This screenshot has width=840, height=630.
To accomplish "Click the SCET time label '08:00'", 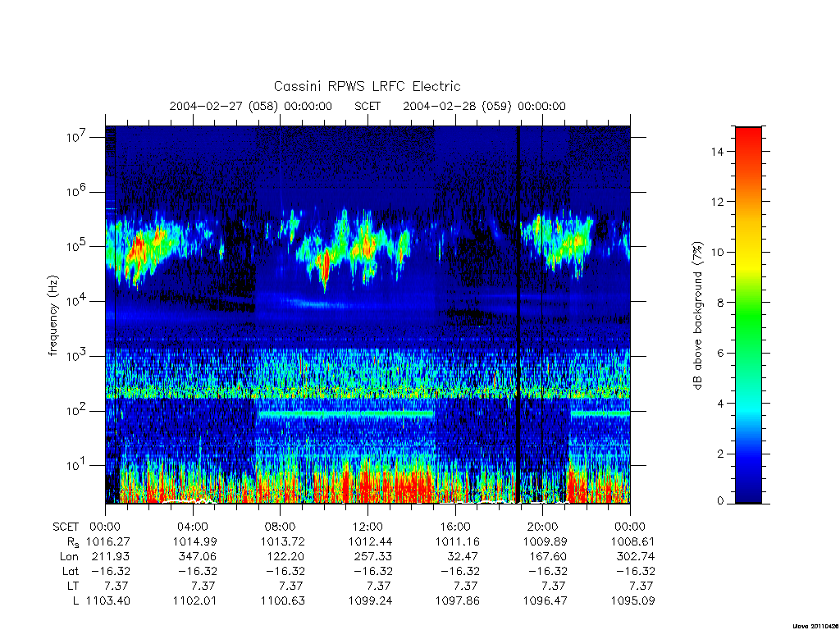I will (281, 527).
